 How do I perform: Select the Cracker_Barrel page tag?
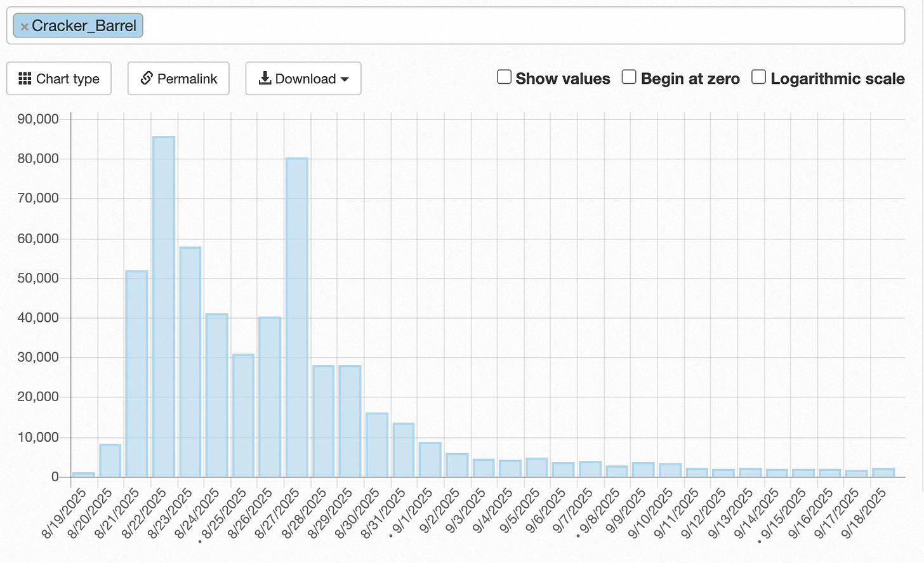tap(78, 25)
